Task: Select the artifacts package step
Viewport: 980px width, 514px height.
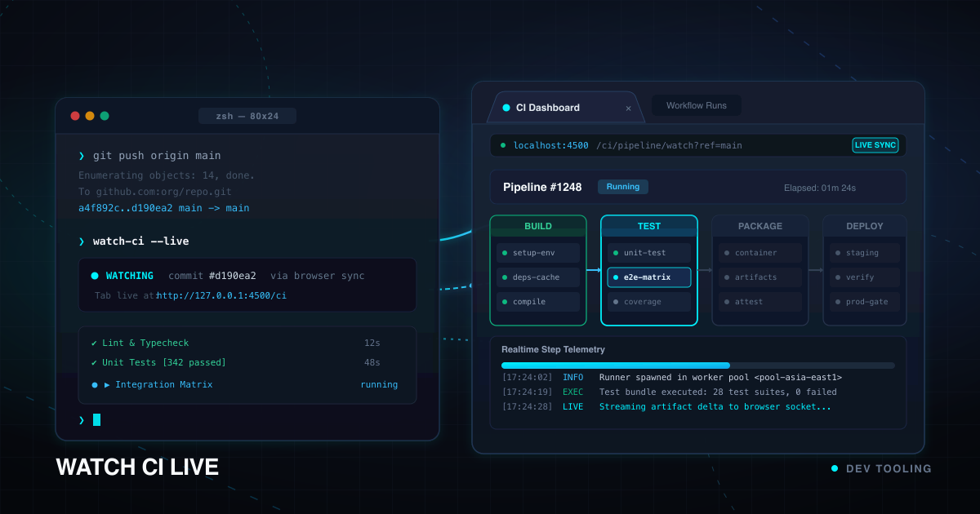Action: click(x=760, y=277)
